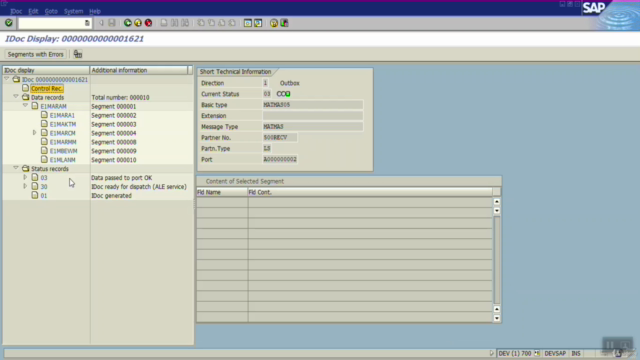Screen dimensions: 640x360
Task: Click the Port field A000000002
Action: pyautogui.click(x=280, y=159)
